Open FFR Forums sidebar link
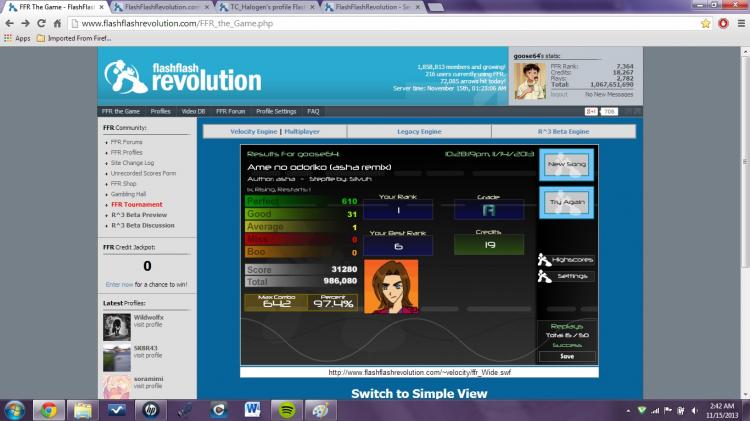The width and height of the screenshot is (750, 421). [126, 142]
